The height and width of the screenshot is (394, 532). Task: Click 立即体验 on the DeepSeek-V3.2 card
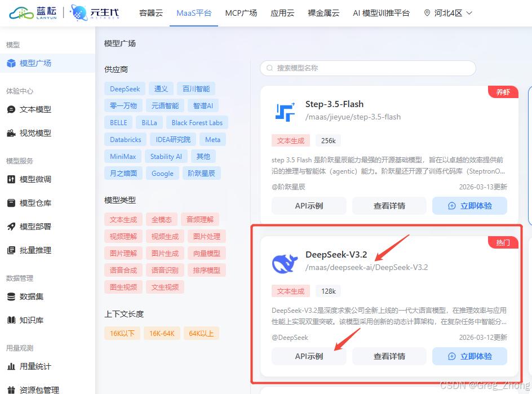point(469,356)
